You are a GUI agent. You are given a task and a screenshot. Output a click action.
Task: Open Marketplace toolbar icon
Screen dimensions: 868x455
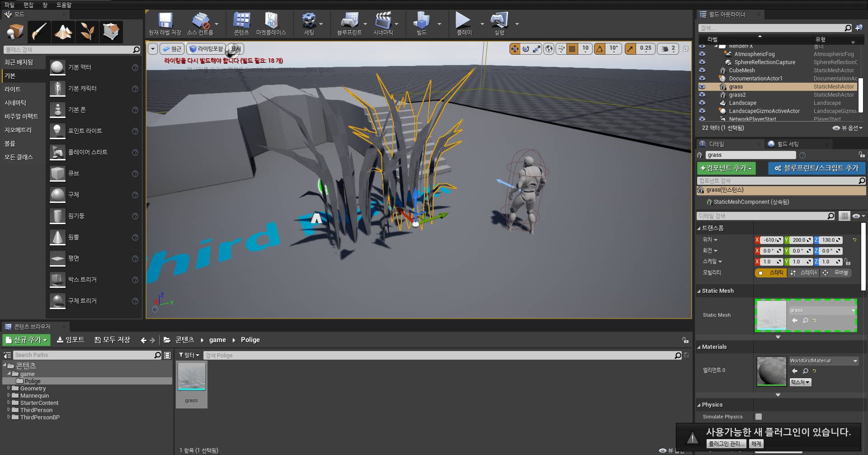pos(271,24)
